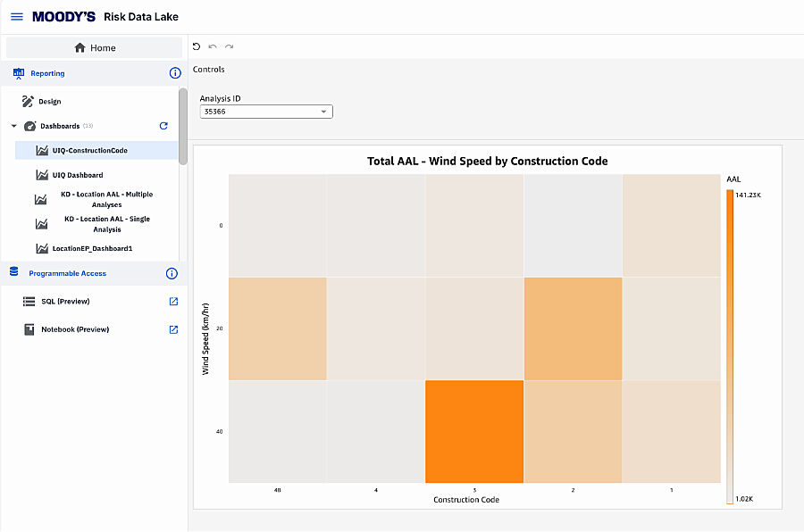Refresh the Dashboards list

(x=163, y=126)
